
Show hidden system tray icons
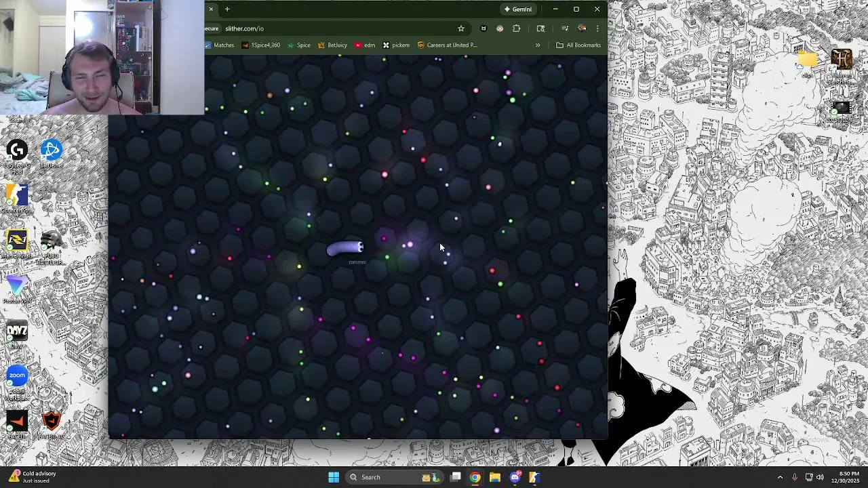tap(780, 477)
